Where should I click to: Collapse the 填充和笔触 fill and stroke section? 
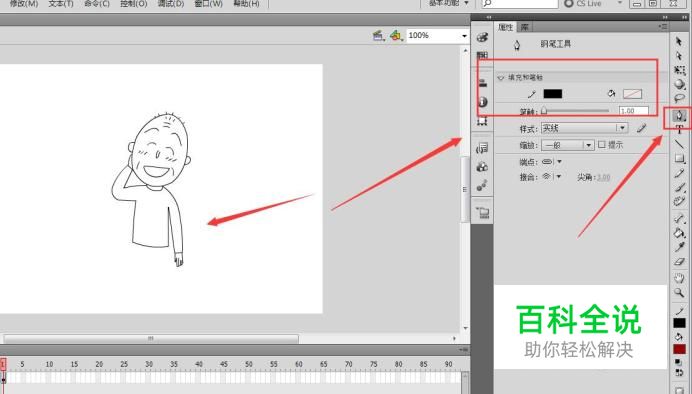(500, 78)
